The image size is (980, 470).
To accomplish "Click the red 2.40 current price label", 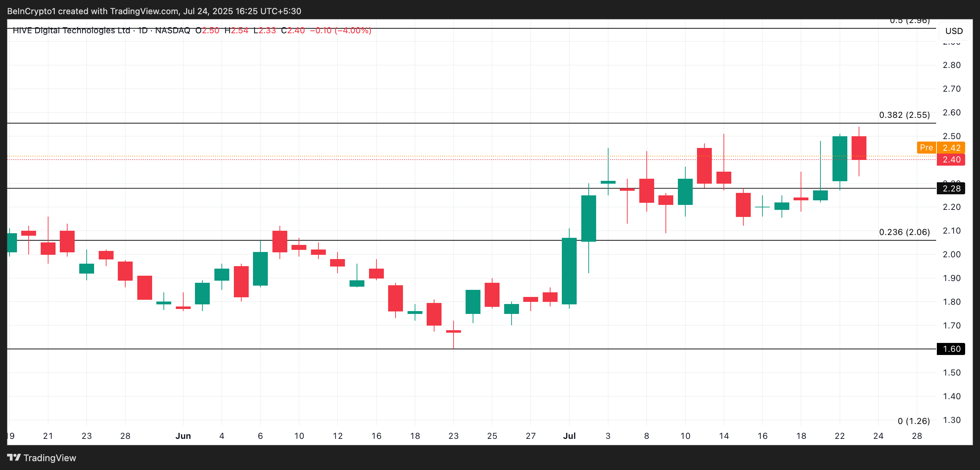I will click(x=951, y=160).
